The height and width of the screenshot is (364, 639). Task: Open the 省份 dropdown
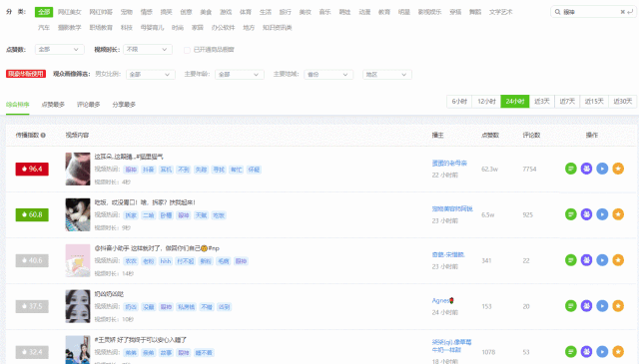coord(328,75)
